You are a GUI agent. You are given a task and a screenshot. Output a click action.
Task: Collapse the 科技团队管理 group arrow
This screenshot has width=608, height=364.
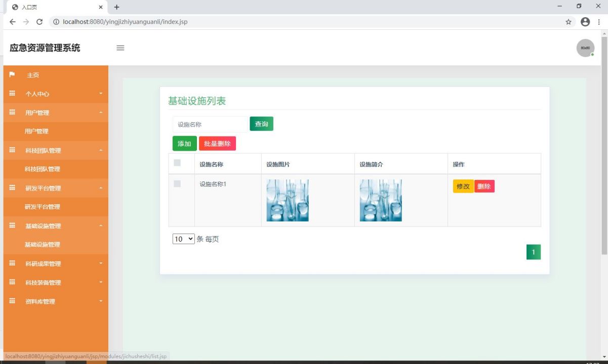(x=101, y=150)
